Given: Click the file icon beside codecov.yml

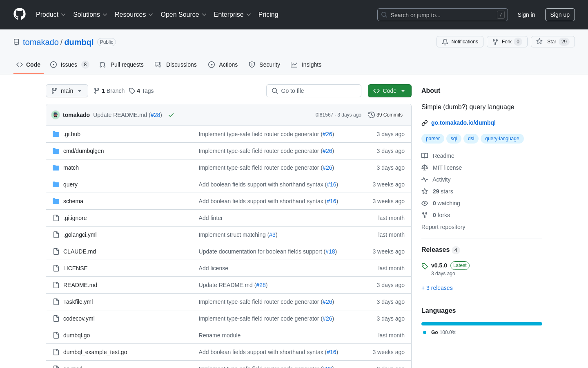Looking at the screenshot, I should tap(56, 319).
